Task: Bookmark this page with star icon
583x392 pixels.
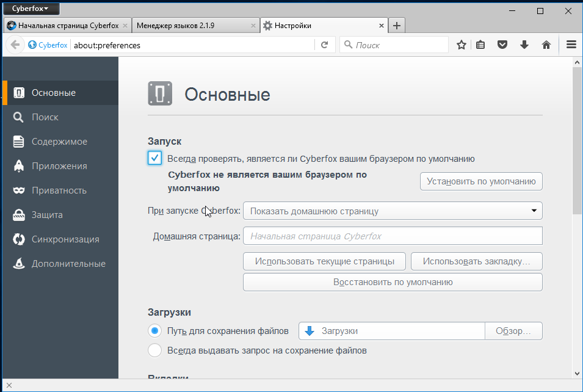Action: pos(462,45)
